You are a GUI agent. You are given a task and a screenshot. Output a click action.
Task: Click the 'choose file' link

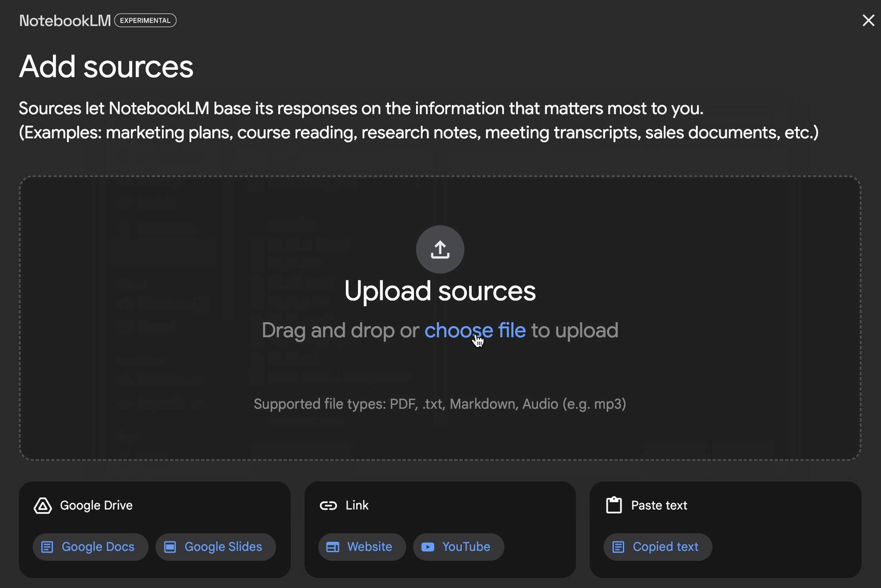tap(475, 330)
